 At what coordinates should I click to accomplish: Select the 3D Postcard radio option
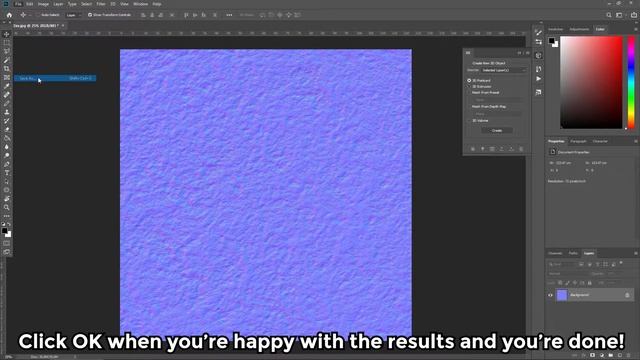[x=469, y=80]
